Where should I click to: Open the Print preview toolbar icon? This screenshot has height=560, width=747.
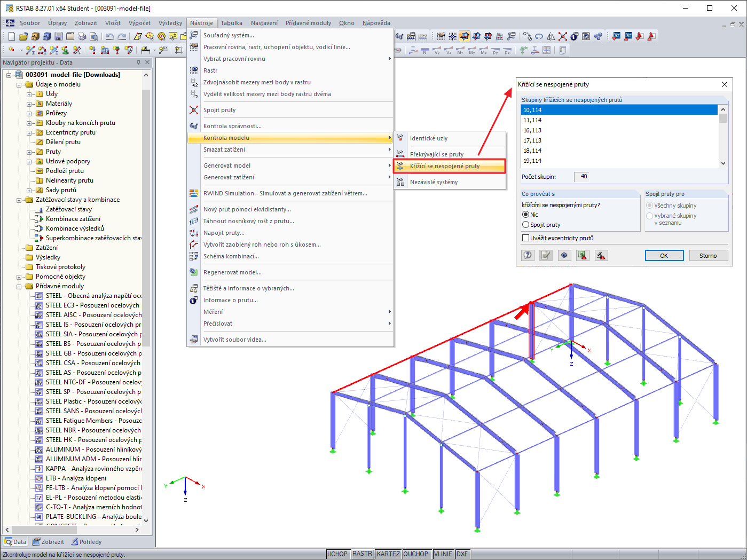(x=93, y=36)
